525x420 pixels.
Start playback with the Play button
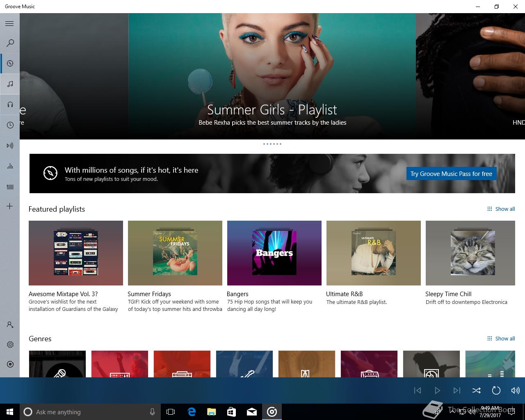[x=437, y=390]
